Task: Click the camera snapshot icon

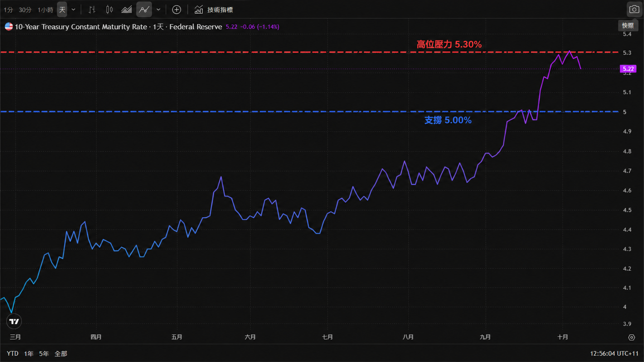Action: coord(634,9)
